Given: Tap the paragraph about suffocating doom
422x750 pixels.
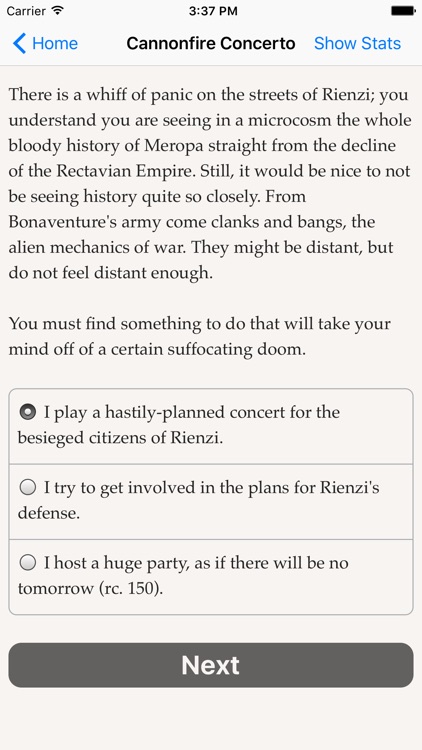Looking at the screenshot, I should coord(200,337).
